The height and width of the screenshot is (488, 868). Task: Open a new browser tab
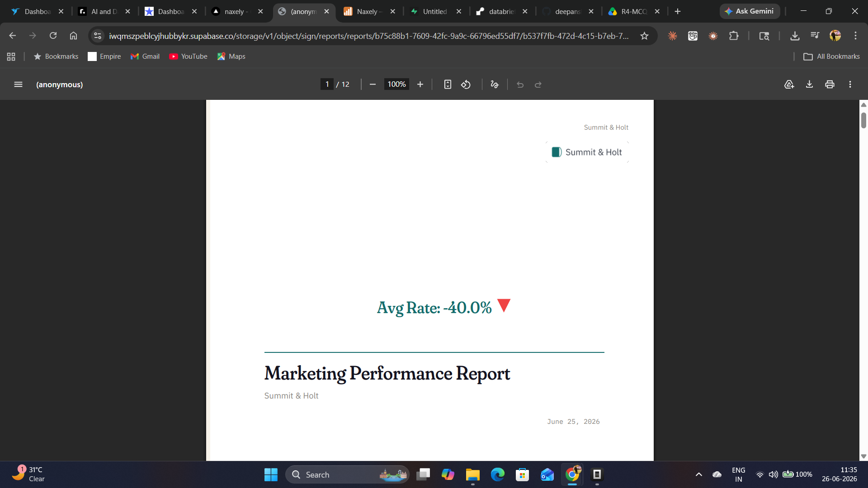click(677, 11)
